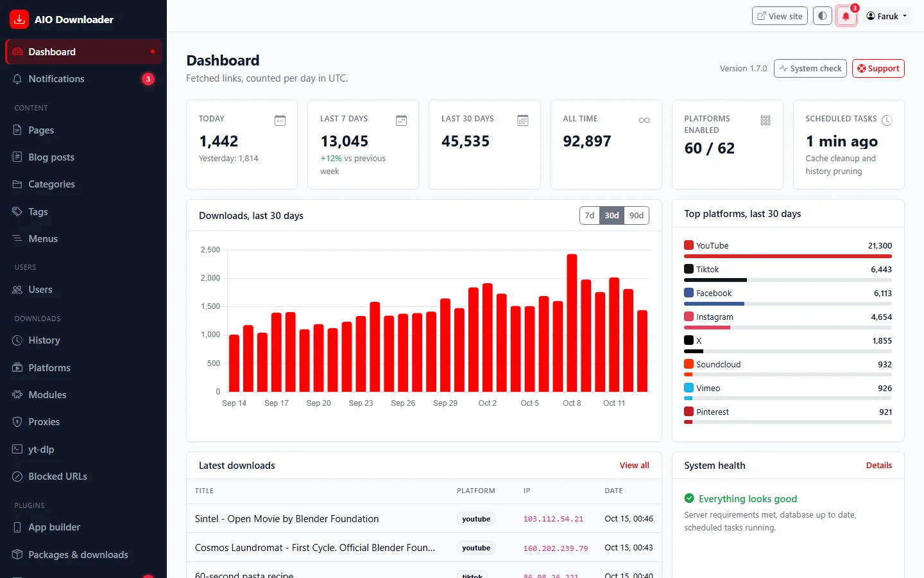This screenshot has height=578, width=924.
Task: Click View all latest downloads
Action: click(x=634, y=466)
